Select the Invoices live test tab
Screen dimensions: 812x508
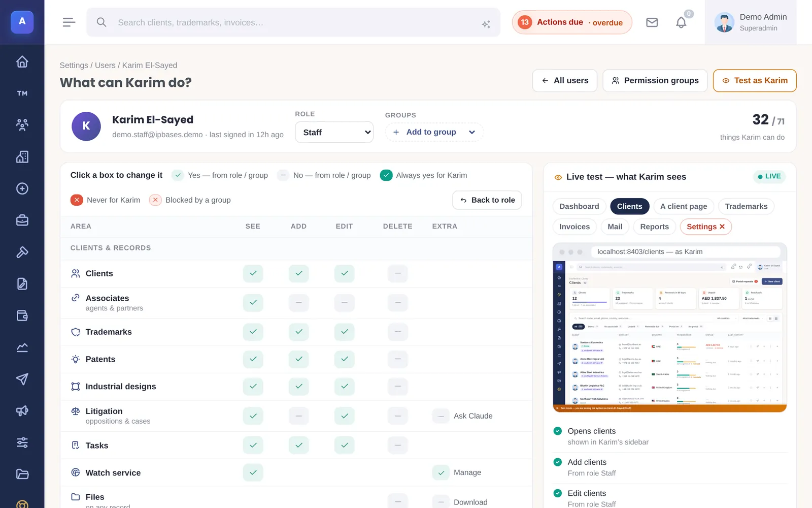tap(574, 227)
